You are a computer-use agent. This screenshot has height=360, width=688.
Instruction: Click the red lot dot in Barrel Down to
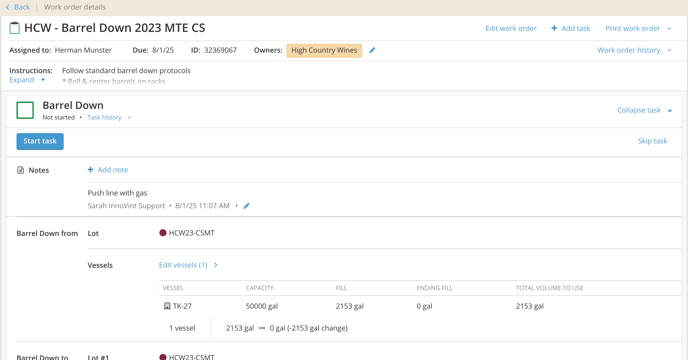(163, 357)
